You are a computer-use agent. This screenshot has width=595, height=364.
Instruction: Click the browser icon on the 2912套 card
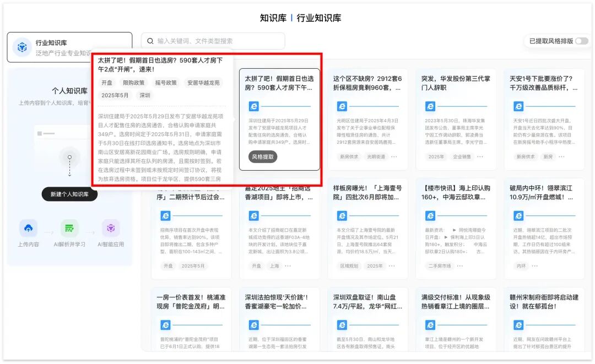coord(342,106)
